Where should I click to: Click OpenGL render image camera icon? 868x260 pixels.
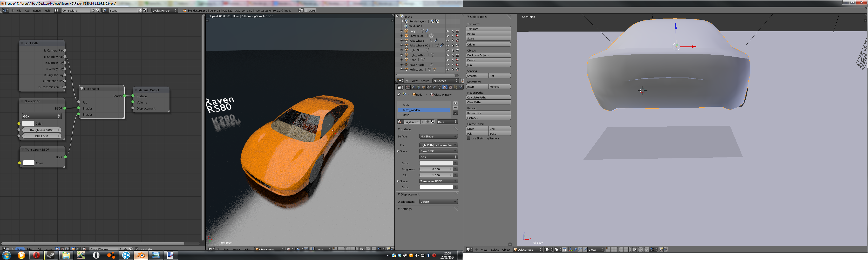pyautogui.click(x=661, y=249)
